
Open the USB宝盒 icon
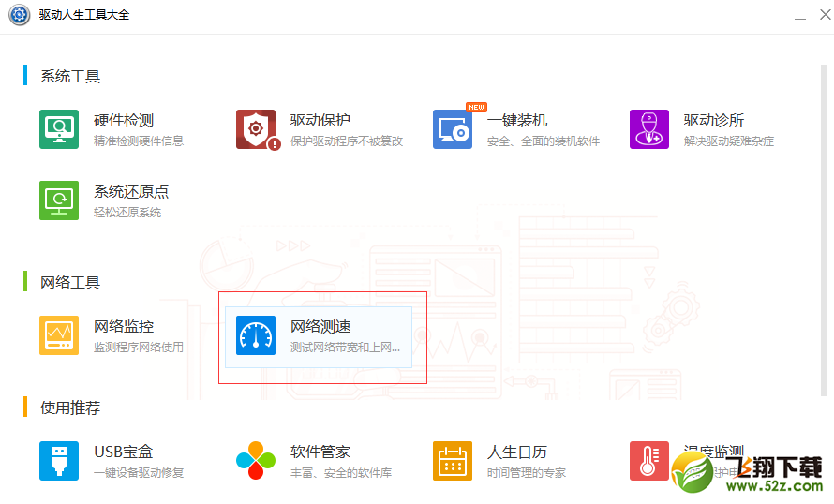[x=59, y=461]
